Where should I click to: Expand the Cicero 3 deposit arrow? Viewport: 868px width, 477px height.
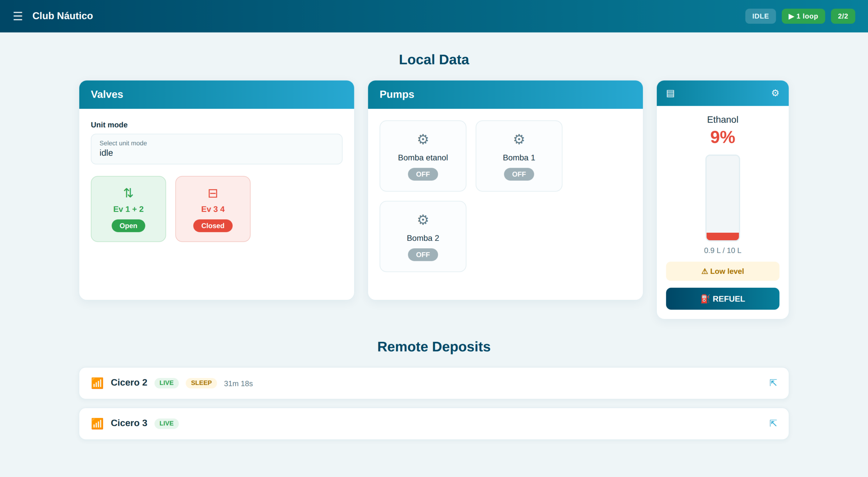pos(773,423)
